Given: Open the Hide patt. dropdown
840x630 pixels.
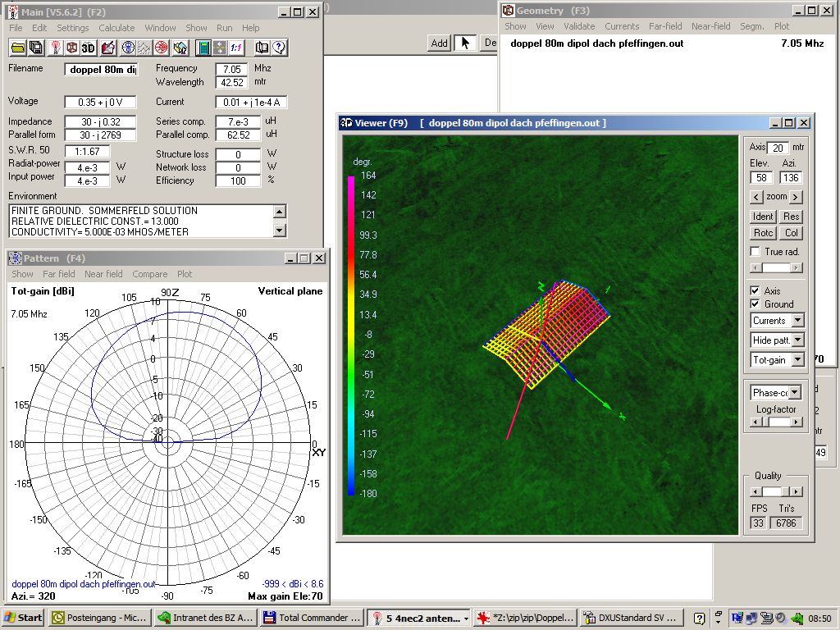Looking at the screenshot, I should click(797, 340).
